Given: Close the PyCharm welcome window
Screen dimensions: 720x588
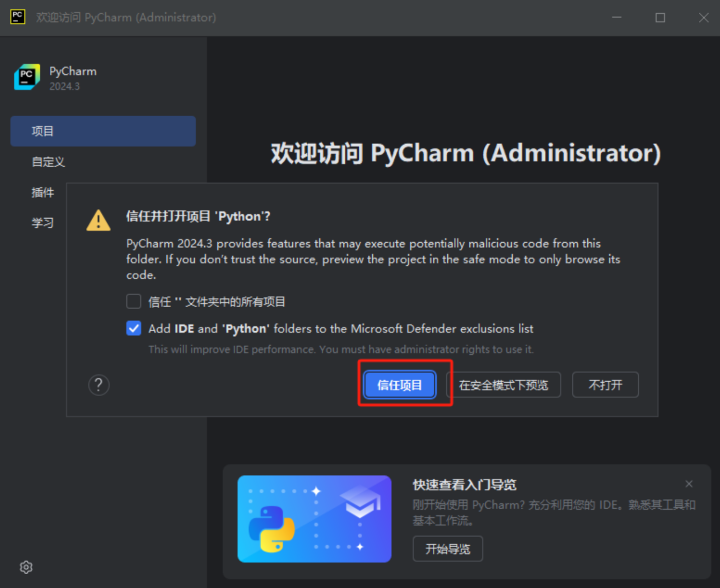Looking at the screenshot, I should point(704,17).
